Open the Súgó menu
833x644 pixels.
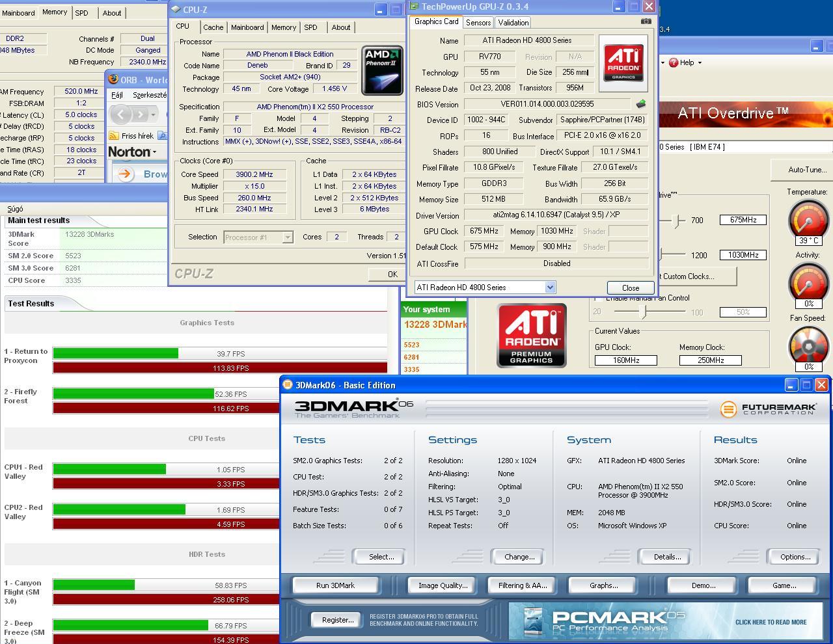pyautogui.click(x=15, y=209)
